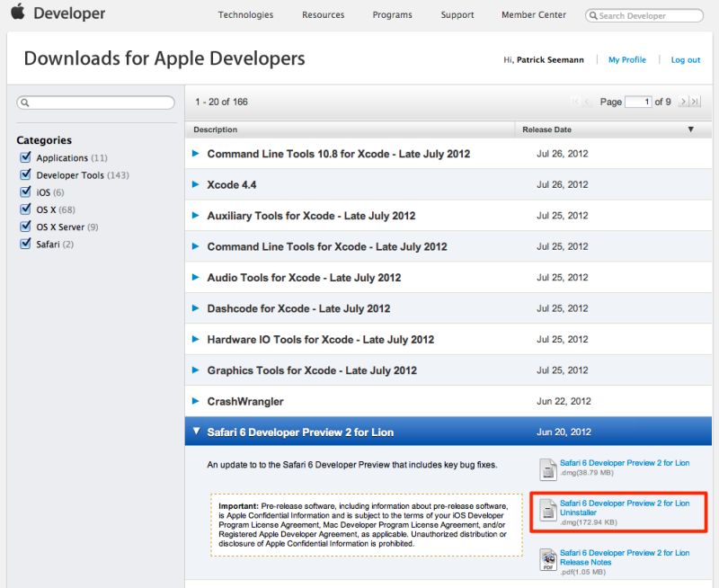Click the Apple logo icon
Viewport: 719px width, 588px height.
click(x=18, y=12)
